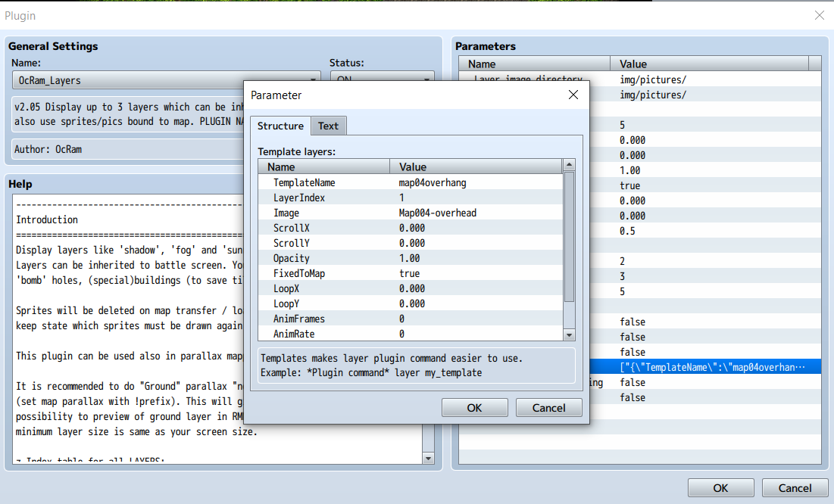The image size is (834, 504).
Task: Select the FixedToMap row
Action: (x=410, y=273)
